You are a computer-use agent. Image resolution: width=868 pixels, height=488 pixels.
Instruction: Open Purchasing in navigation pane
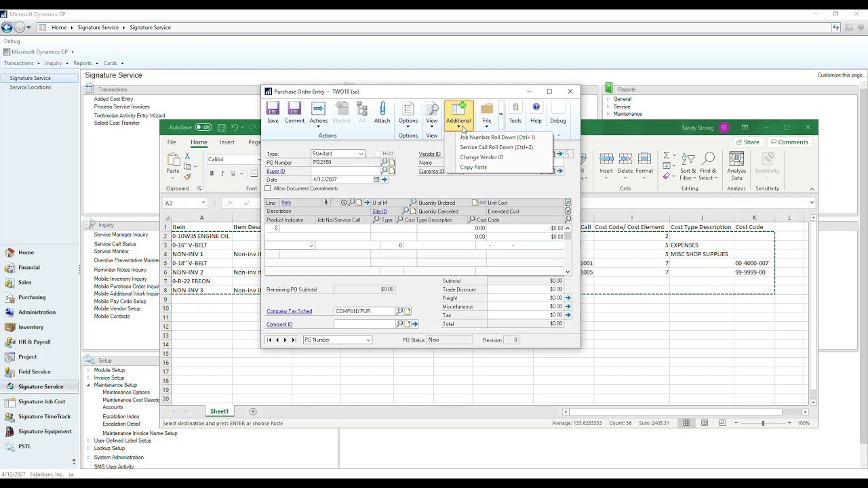pos(32,297)
